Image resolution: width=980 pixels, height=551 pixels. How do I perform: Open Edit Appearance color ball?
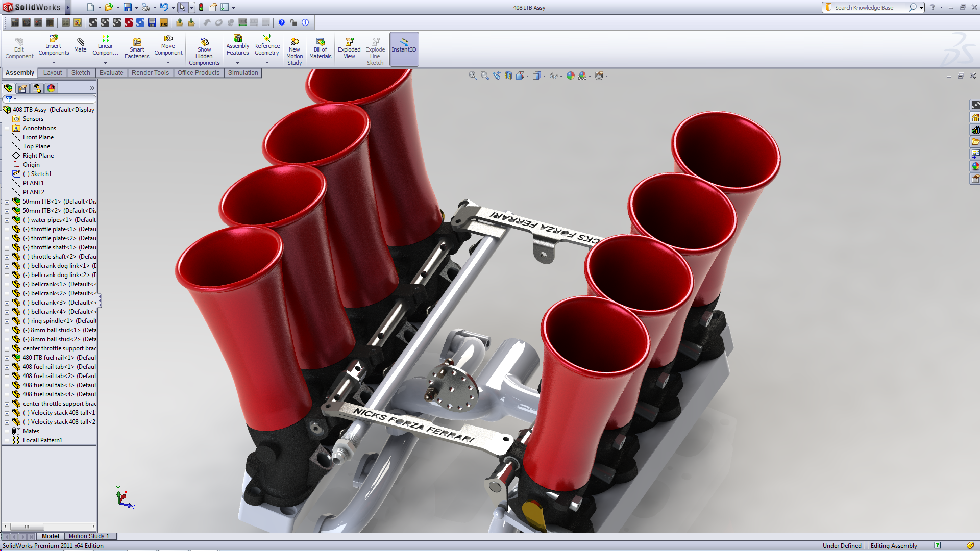(x=571, y=76)
